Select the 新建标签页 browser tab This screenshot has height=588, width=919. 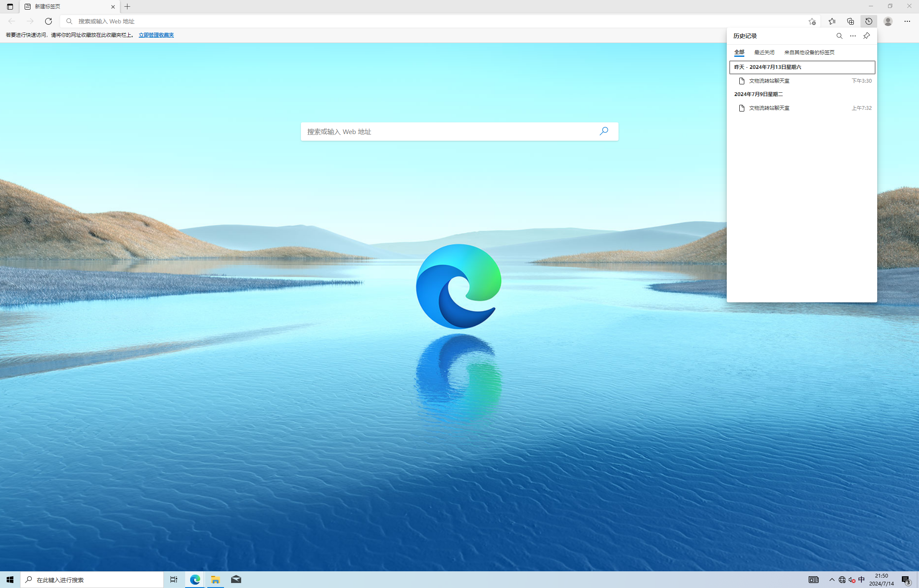(69, 7)
